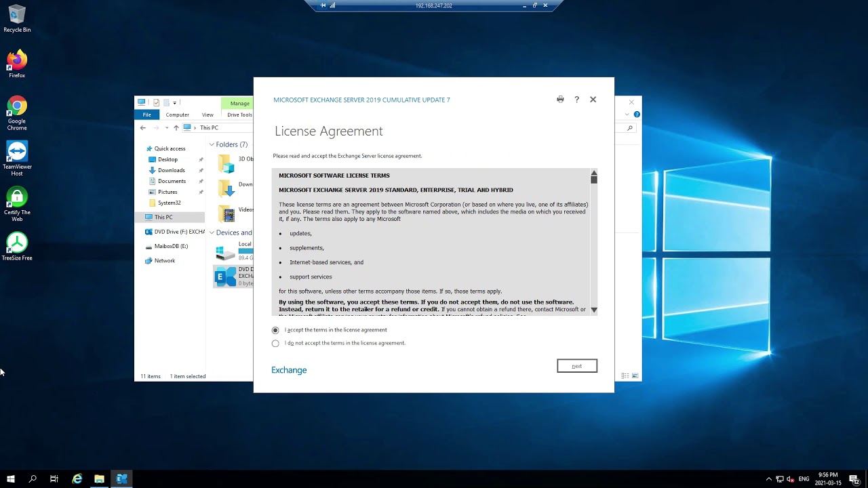The image size is (868, 488).
Task: Click the ENG language indicator
Action: (804, 479)
